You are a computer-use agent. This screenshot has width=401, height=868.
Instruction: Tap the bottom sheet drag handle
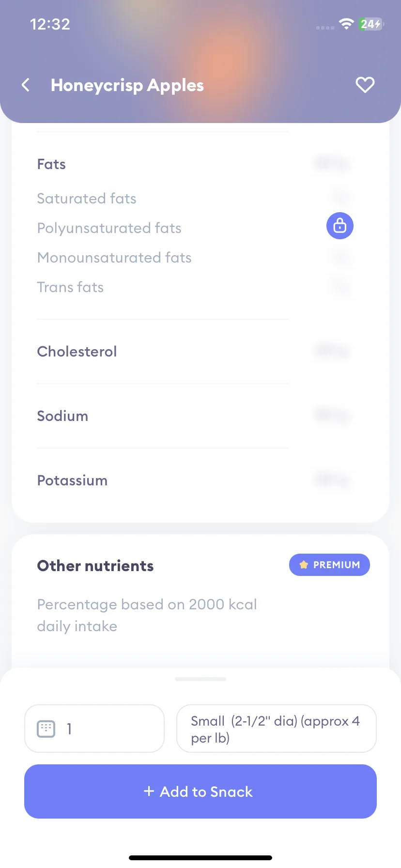pos(200,679)
